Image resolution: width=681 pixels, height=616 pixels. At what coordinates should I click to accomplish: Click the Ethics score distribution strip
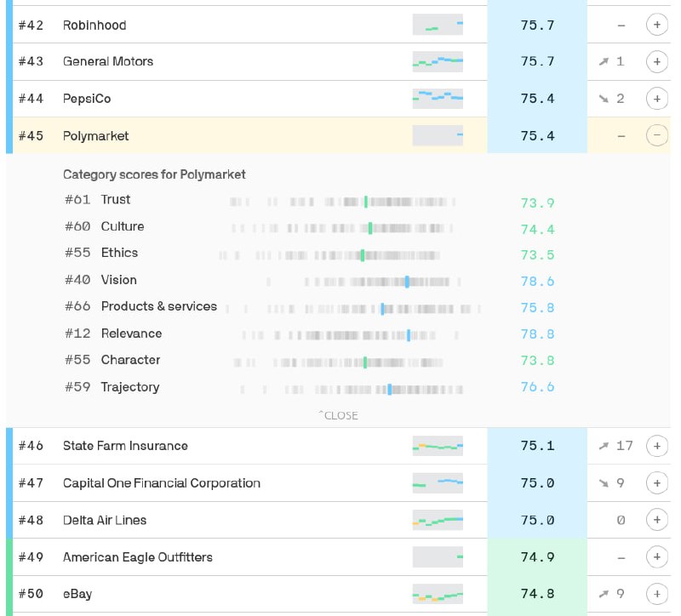329,255
